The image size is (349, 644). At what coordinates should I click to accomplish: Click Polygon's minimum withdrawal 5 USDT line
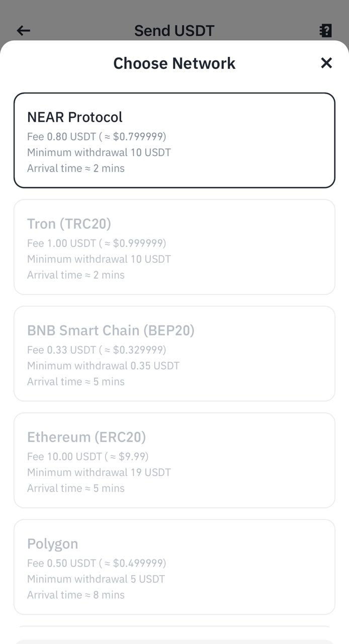96,579
